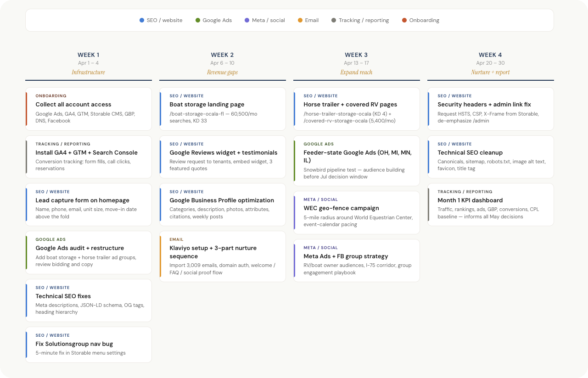The image size is (588, 378).
Task: Open the Month 1 KPI dashboard card
Action: (x=491, y=205)
